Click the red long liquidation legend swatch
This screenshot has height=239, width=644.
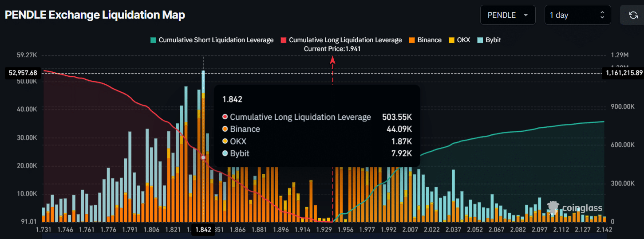[283, 40]
